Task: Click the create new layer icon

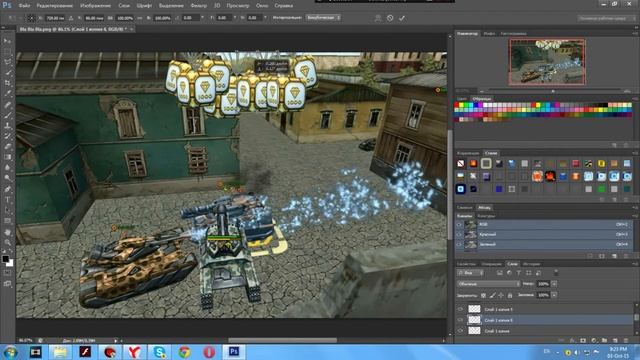Action: coord(615,340)
